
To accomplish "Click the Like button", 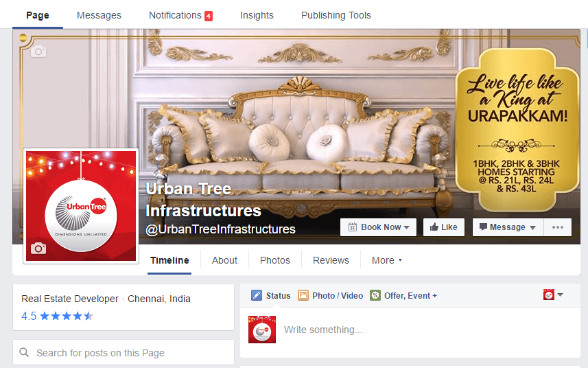I will 444,227.
